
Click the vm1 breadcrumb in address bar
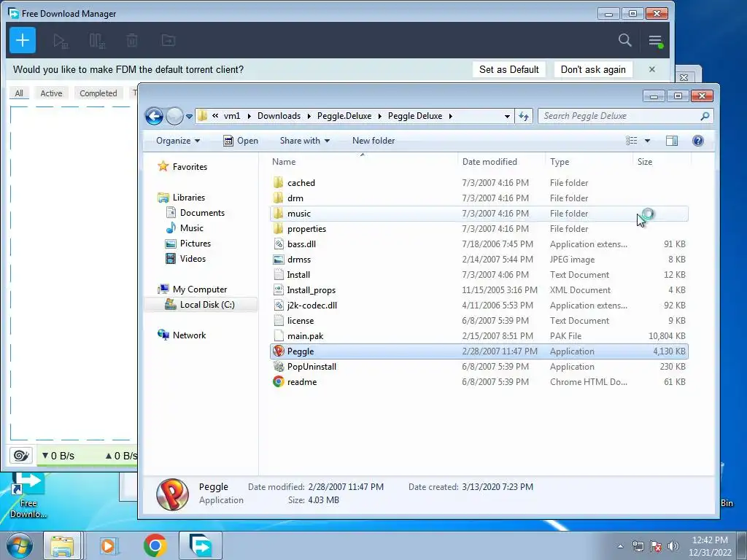(x=231, y=116)
